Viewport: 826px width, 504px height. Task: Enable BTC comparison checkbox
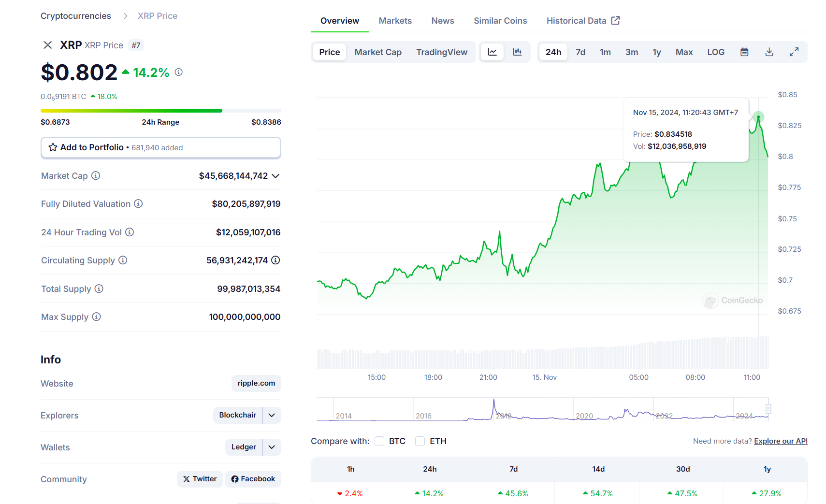coord(379,441)
